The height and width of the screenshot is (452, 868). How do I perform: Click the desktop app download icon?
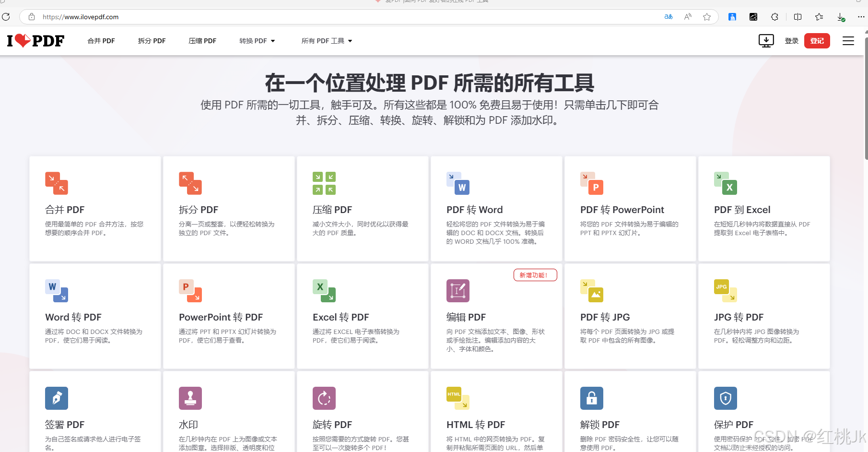pyautogui.click(x=766, y=41)
